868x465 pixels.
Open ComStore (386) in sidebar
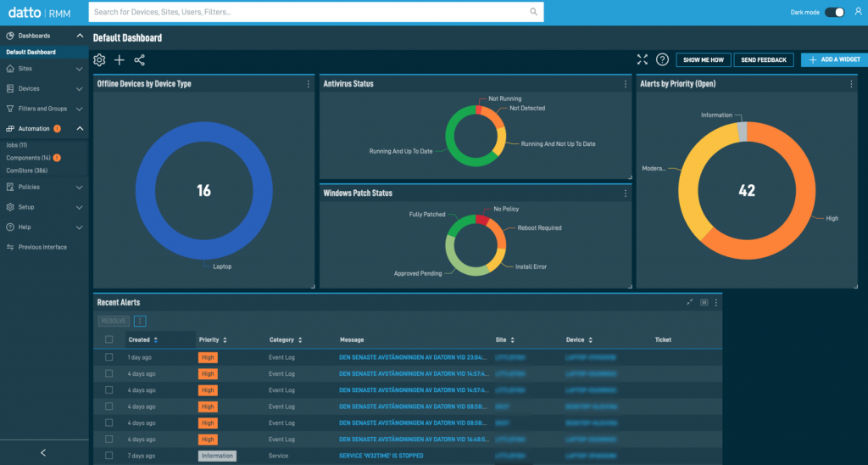click(x=26, y=171)
